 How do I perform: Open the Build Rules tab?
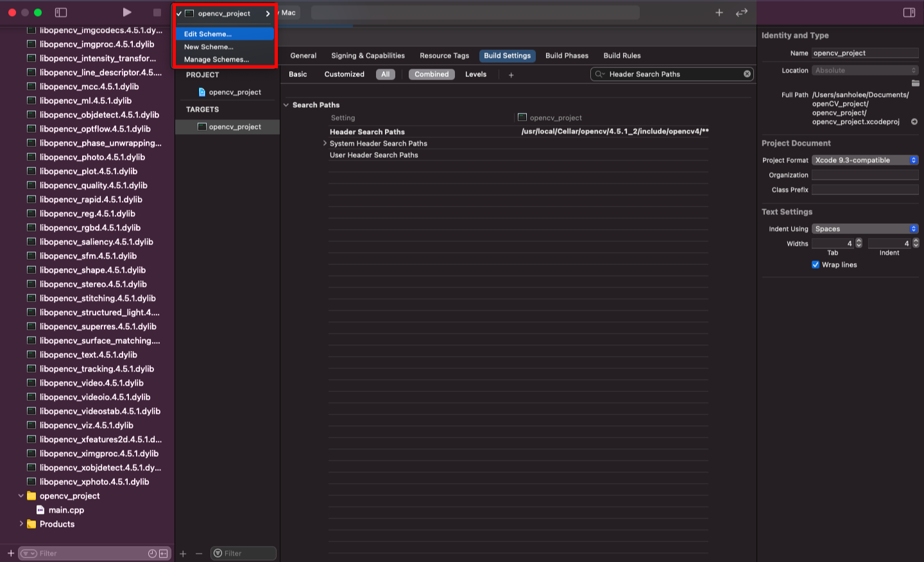[x=622, y=56]
